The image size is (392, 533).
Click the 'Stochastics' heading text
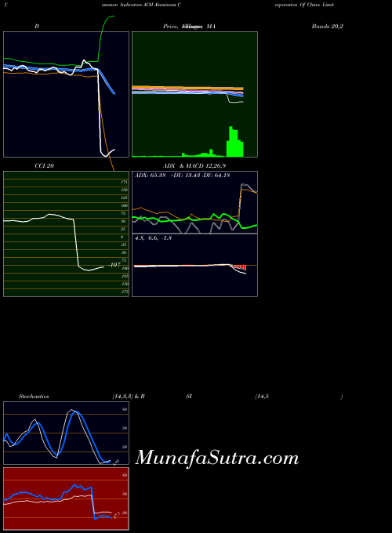[34, 397]
